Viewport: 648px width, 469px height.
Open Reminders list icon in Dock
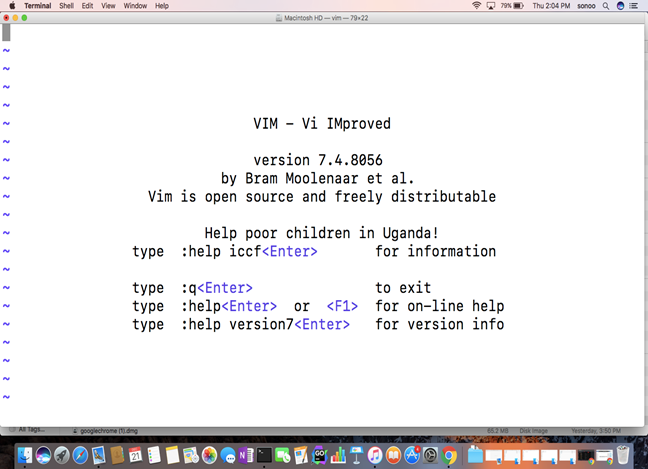(154, 455)
